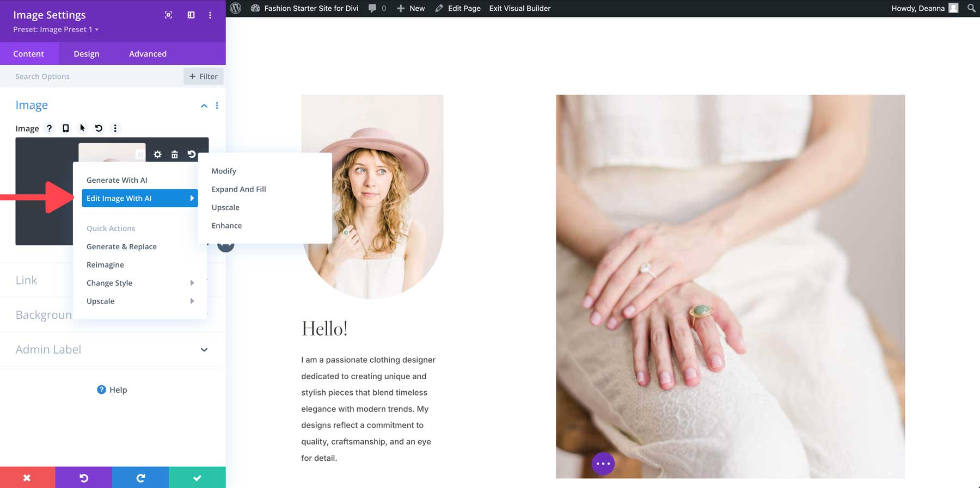Open the Image section options dots
This screenshot has height=488, width=980.
[217, 106]
